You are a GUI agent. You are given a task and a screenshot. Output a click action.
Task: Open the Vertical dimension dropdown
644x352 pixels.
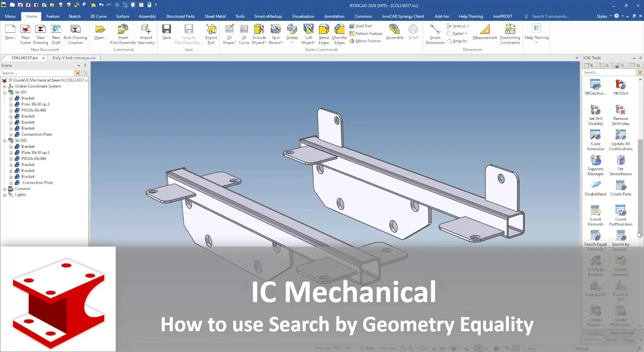(468, 26)
